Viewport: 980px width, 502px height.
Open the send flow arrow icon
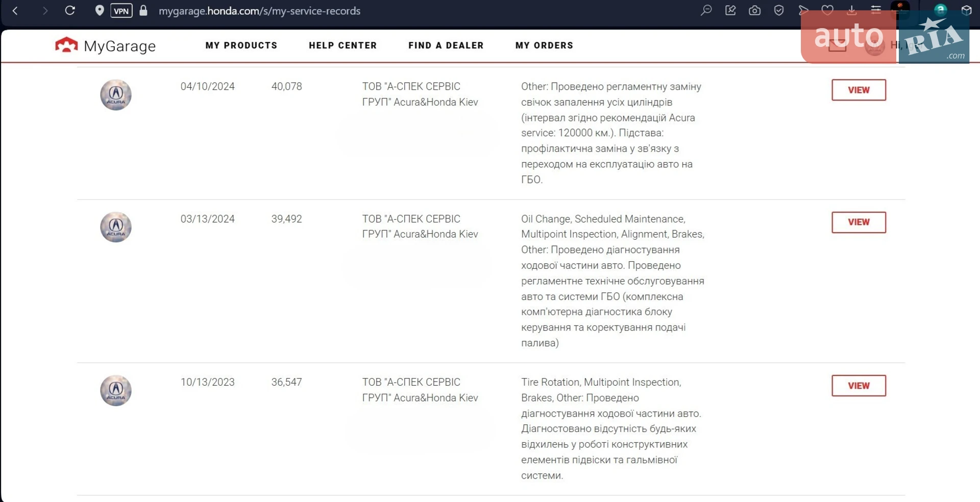pyautogui.click(x=803, y=11)
